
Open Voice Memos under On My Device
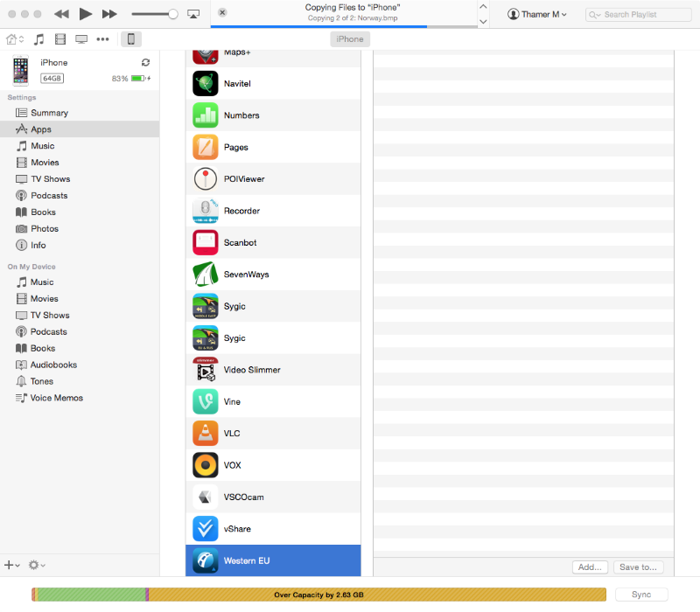click(80, 398)
